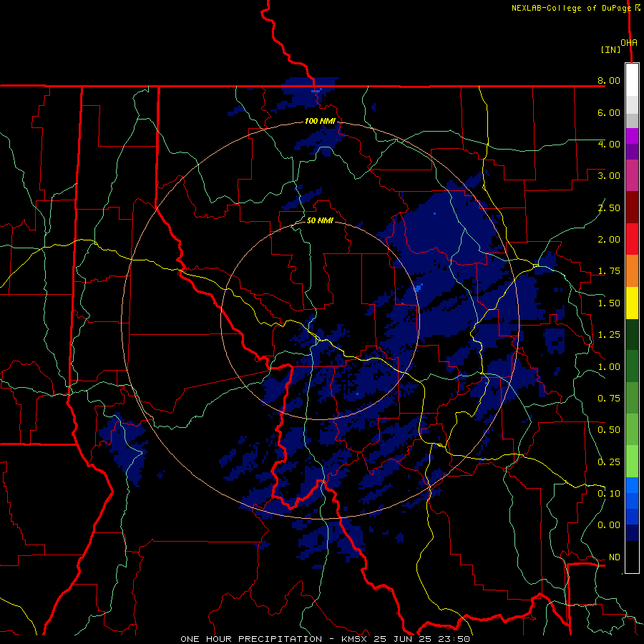Select the pink legend swatch near 3.00
Screen dimensions: 644x644
tap(632, 175)
